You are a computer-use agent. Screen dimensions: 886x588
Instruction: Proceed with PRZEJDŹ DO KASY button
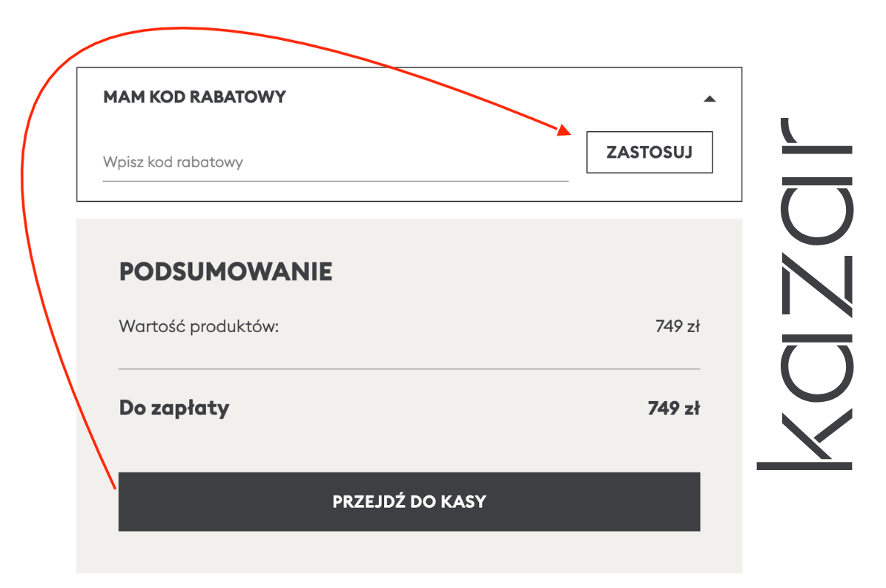(409, 501)
